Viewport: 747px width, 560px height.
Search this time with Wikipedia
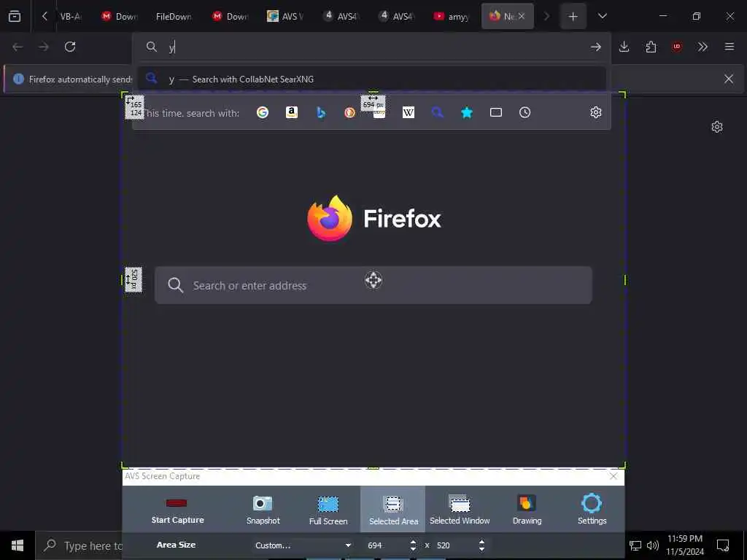(x=409, y=112)
